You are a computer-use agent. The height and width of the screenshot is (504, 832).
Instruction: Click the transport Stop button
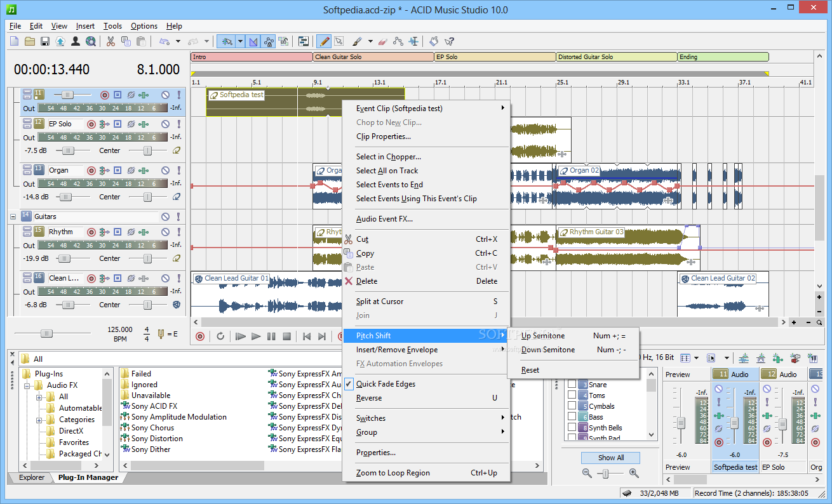[286, 336]
